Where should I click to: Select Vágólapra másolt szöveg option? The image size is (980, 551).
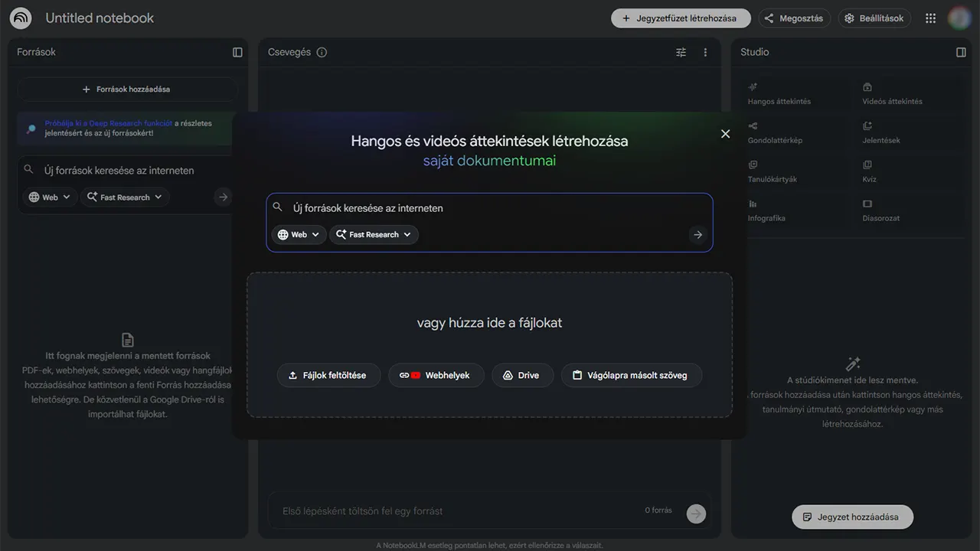pos(631,376)
